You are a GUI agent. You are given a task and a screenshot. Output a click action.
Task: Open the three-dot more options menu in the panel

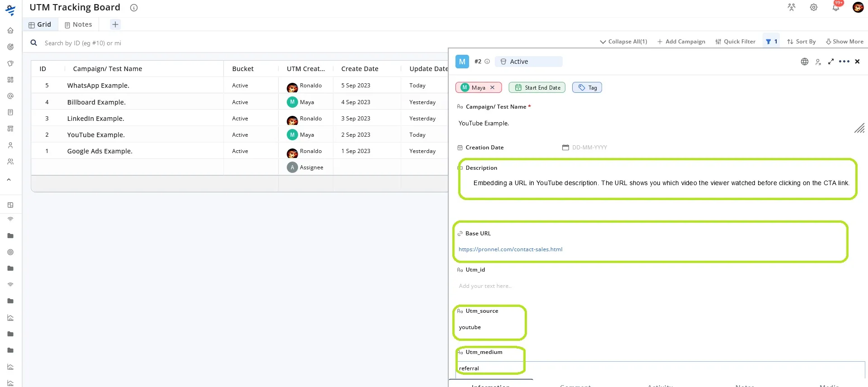pyautogui.click(x=844, y=62)
